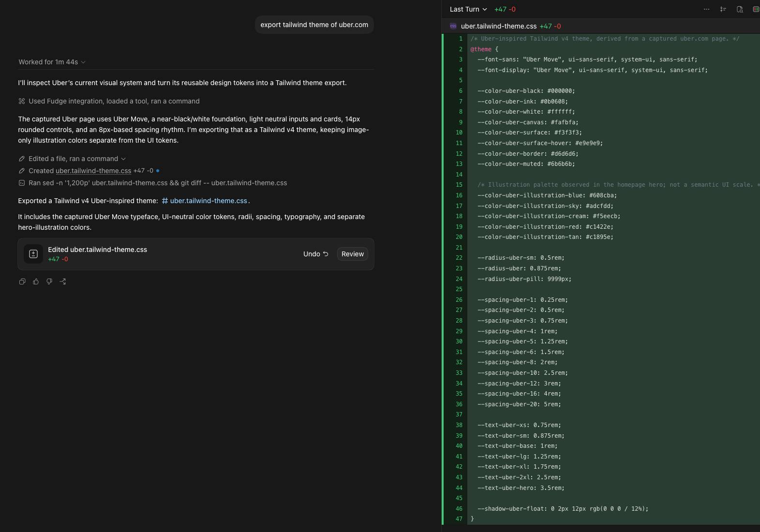Click --shadow-uber-float declaration on line 46
760x532 pixels.
(563, 509)
